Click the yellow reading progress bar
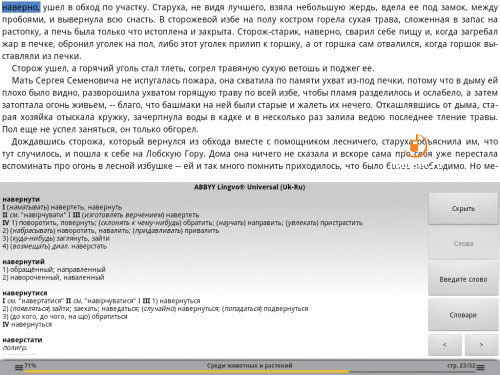Screen dimensions: 500x375 tap(187, 371)
